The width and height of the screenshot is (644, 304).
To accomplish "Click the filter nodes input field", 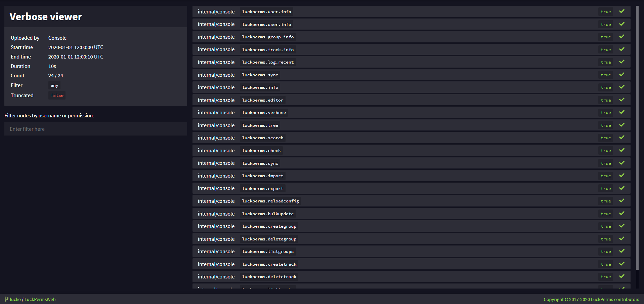I will tap(95, 129).
